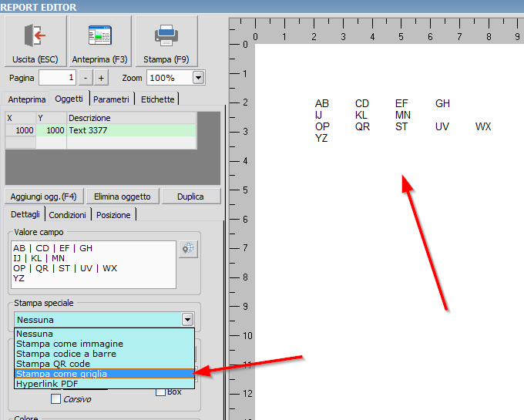Increase page number with plus button

[x=101, y=78]
